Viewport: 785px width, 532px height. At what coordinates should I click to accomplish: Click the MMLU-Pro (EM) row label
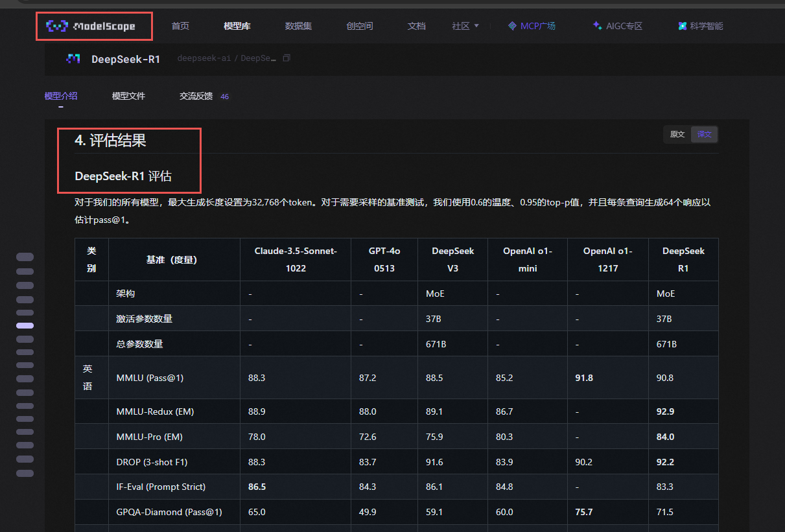(149, 437)
